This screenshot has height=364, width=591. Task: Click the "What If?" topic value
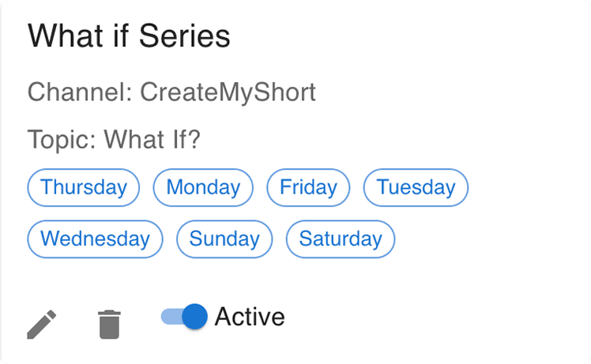(x=152, y=140)
